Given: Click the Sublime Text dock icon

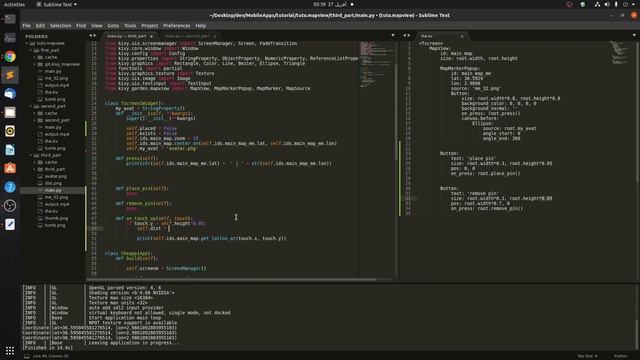Looking at the screenshot, I should tap(10, 75).
